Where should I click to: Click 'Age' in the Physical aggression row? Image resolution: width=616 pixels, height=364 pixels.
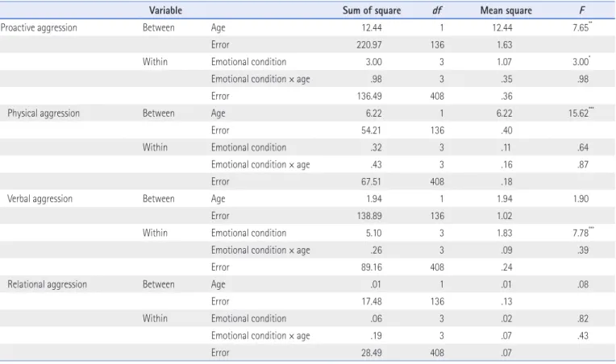pos(218,114)
